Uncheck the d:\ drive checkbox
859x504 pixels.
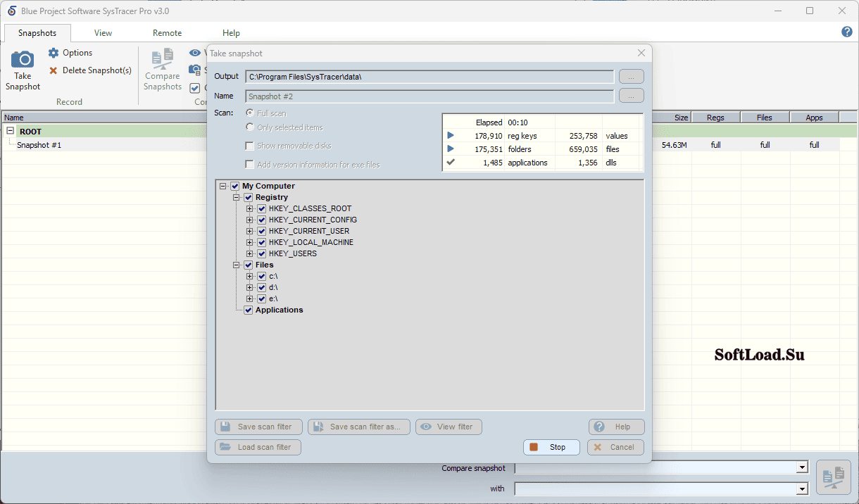point(261,287)
